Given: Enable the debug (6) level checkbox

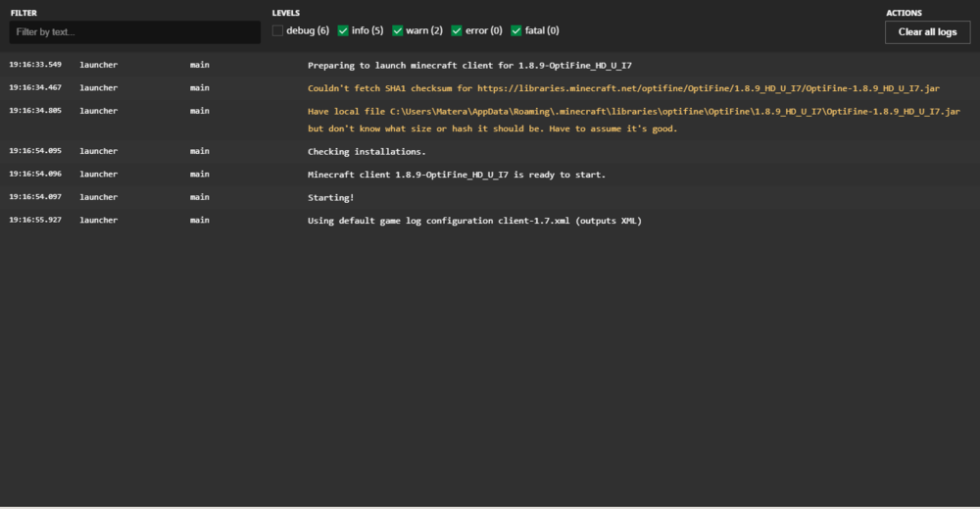Looking at the screenshot, I should coord(277,30).
